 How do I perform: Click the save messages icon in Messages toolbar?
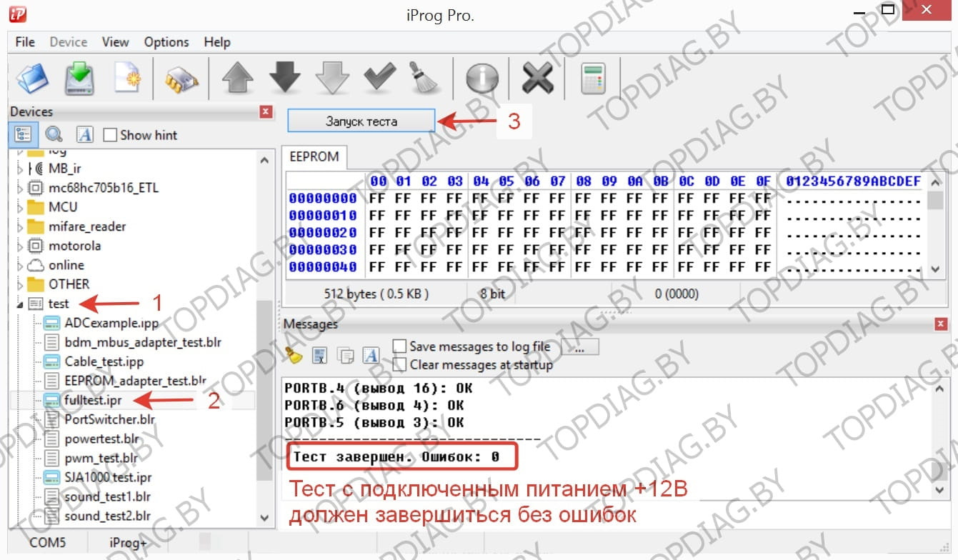coord(320,354)
